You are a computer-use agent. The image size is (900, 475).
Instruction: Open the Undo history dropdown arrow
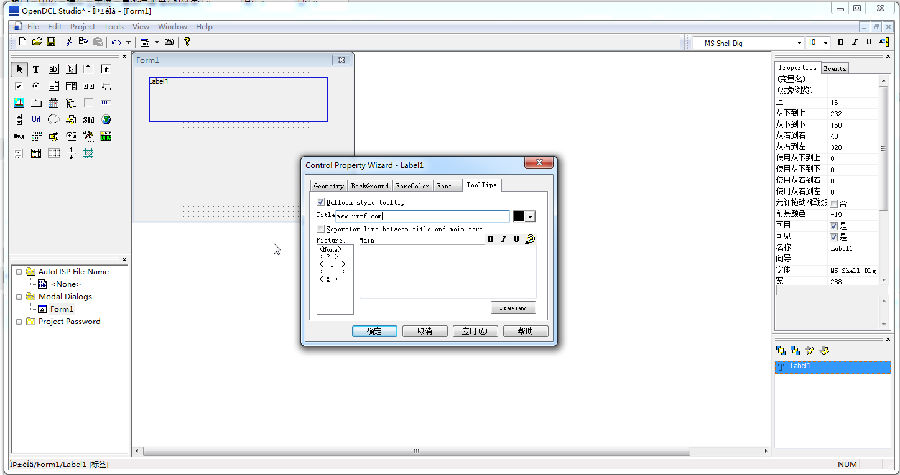128,42
